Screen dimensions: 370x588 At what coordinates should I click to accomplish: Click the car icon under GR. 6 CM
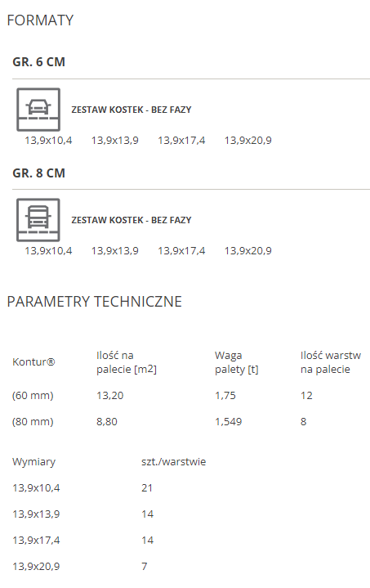pyautogui.click(x=38, y=110)
